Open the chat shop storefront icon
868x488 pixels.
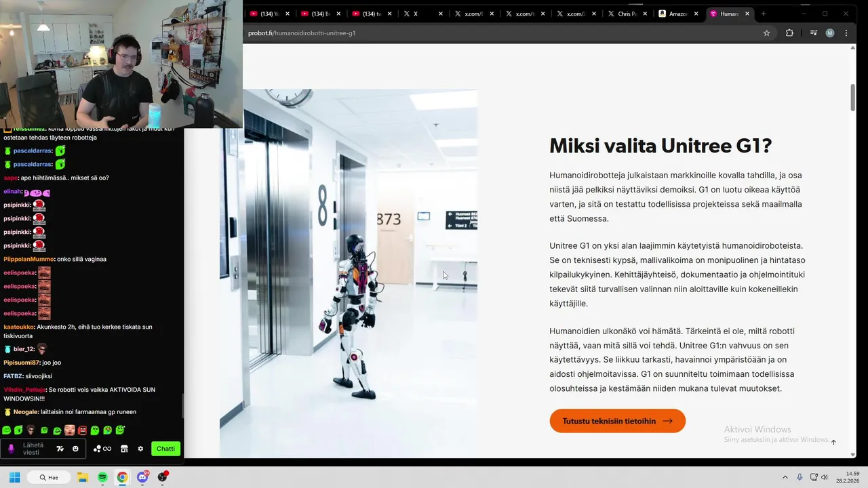(x=124, y=449)
